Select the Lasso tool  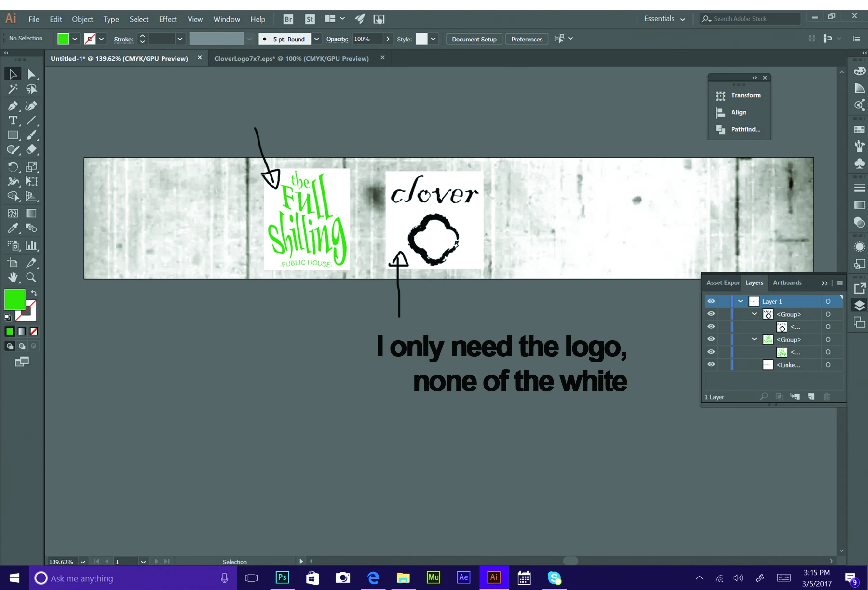tap(31, 89)
